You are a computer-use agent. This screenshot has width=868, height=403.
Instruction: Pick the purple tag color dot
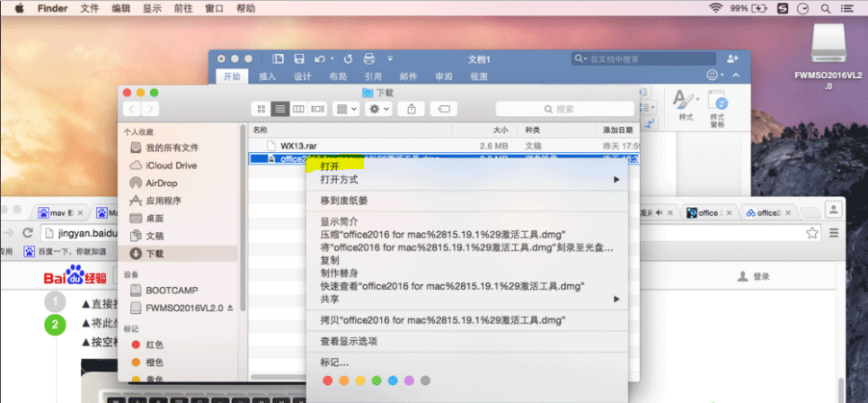click(409, 381)
